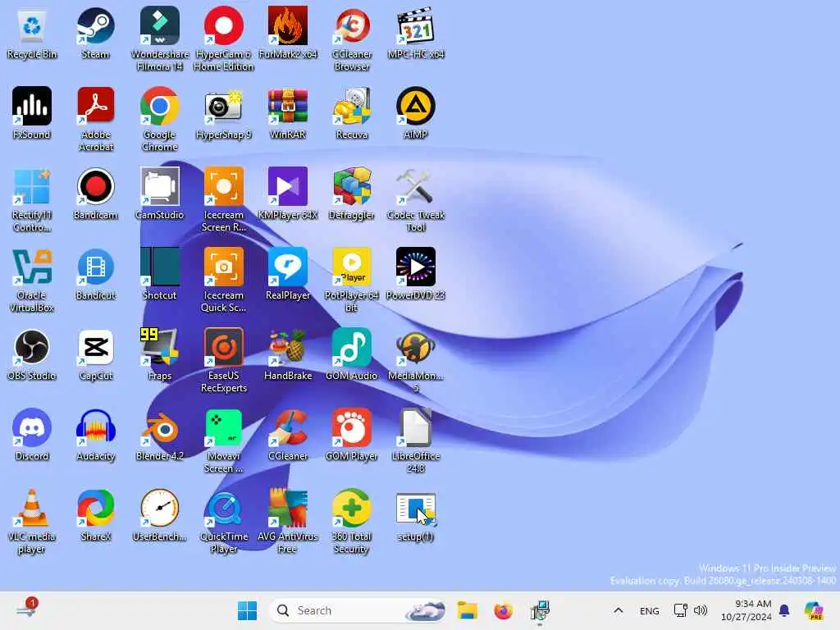
Task: Click the FurMark2 x64 shortcut
Action: (x=288, y=34)
